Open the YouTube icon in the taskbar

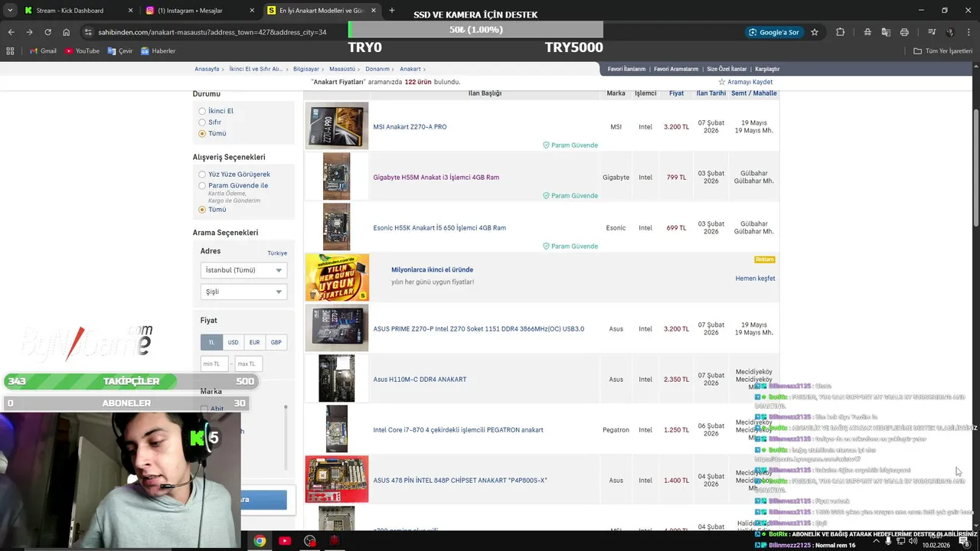pos(285,540)
